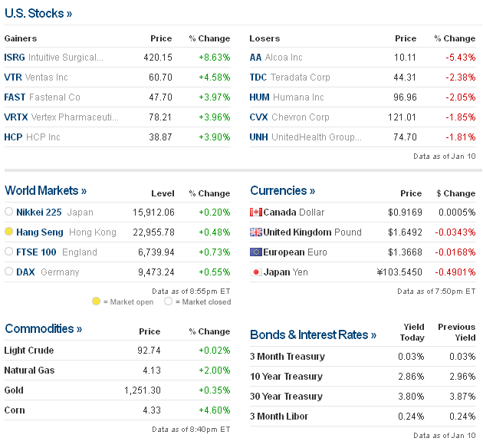Expand the U.S. Stocks section heading
The height and width of the screenshot is (448, 483).
[38, 13]
